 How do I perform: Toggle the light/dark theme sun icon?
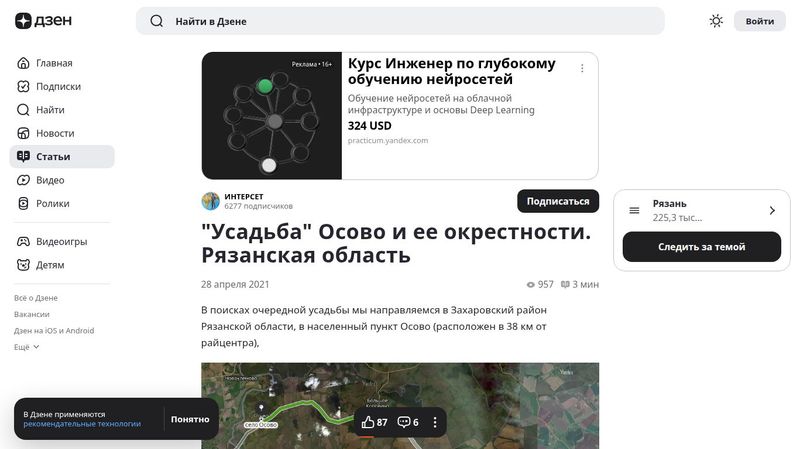point(716,21)
